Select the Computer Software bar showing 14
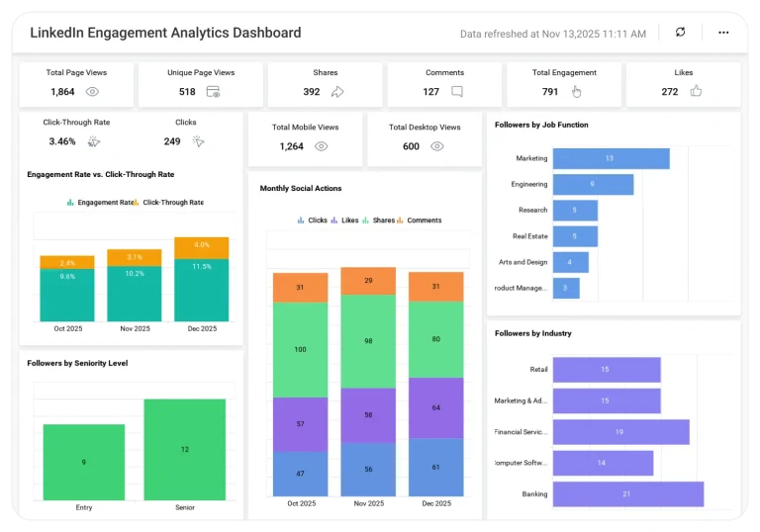 [x=603, y=463]
